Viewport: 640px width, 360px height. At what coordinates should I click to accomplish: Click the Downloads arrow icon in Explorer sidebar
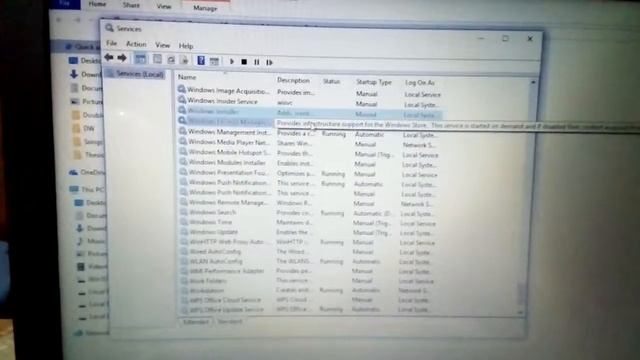74,74
